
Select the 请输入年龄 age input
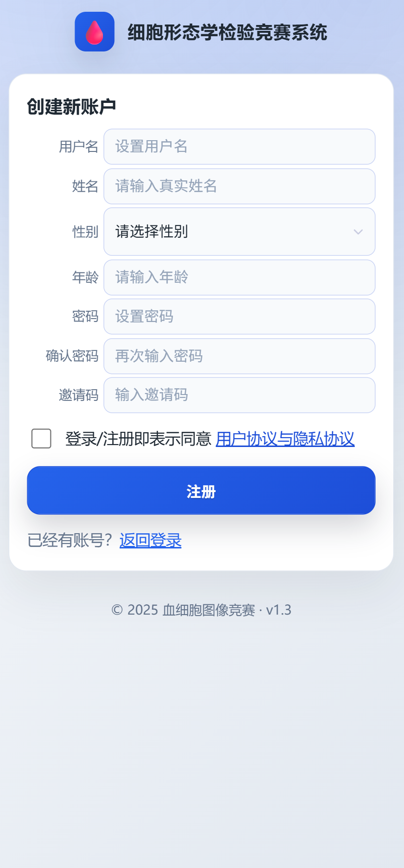239,277
